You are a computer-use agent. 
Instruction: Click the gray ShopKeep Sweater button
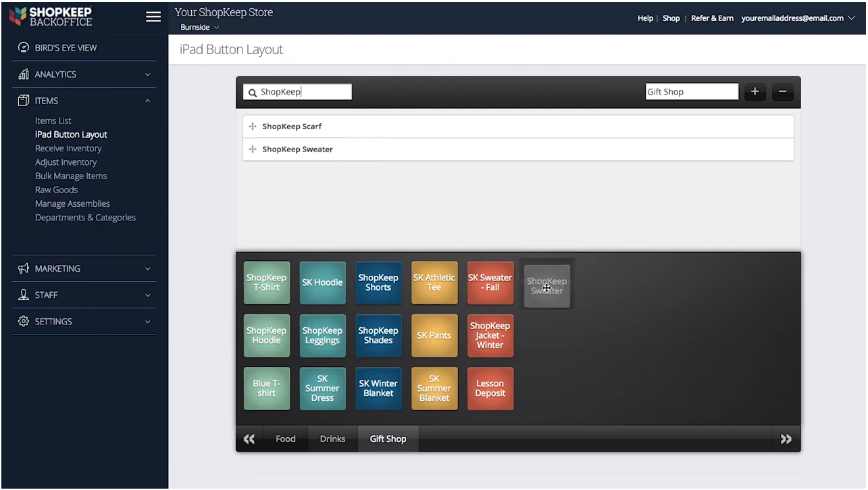pyautogui.click(x=546, y=287)
